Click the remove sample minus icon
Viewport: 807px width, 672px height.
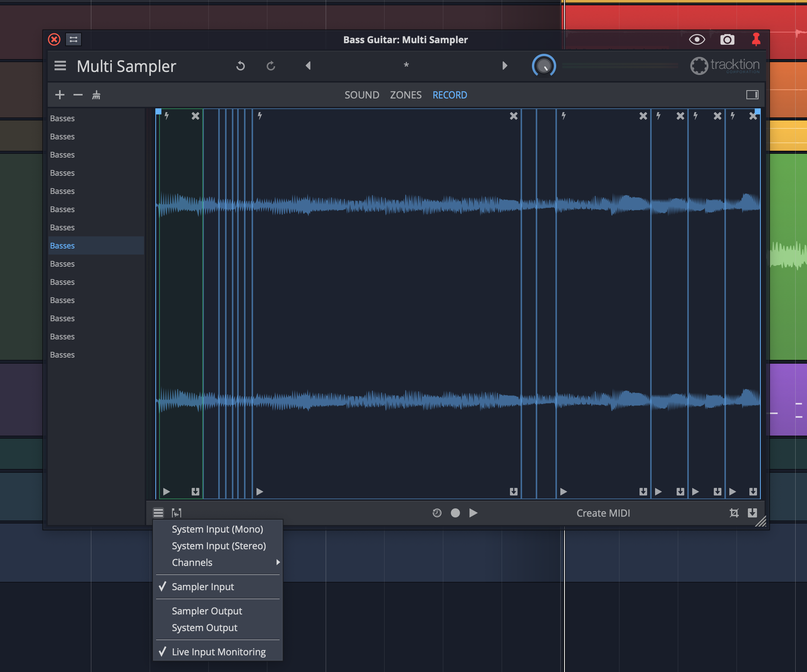[x=78, y=95]
